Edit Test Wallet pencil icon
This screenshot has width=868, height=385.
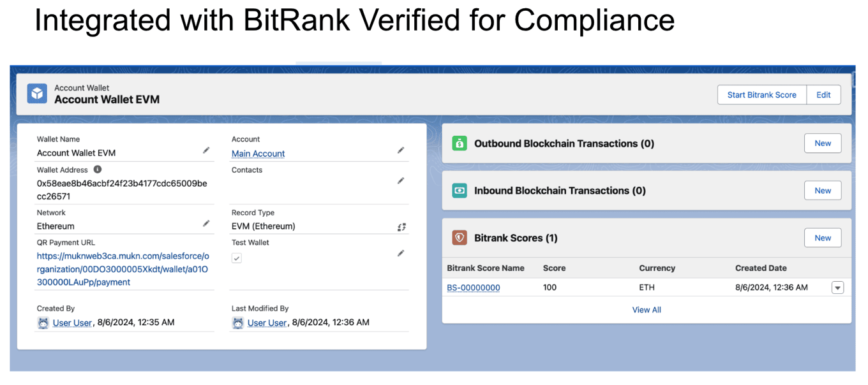tap(401, 254)
